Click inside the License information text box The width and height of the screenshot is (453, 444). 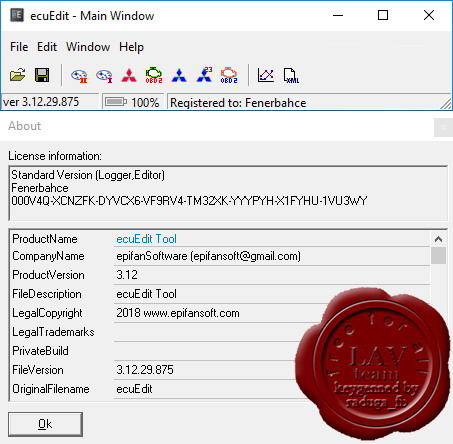228,193
